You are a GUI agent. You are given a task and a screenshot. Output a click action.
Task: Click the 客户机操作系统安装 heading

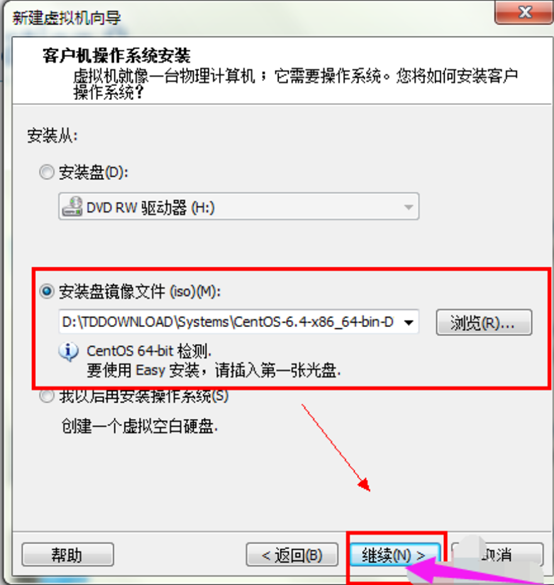116,56
